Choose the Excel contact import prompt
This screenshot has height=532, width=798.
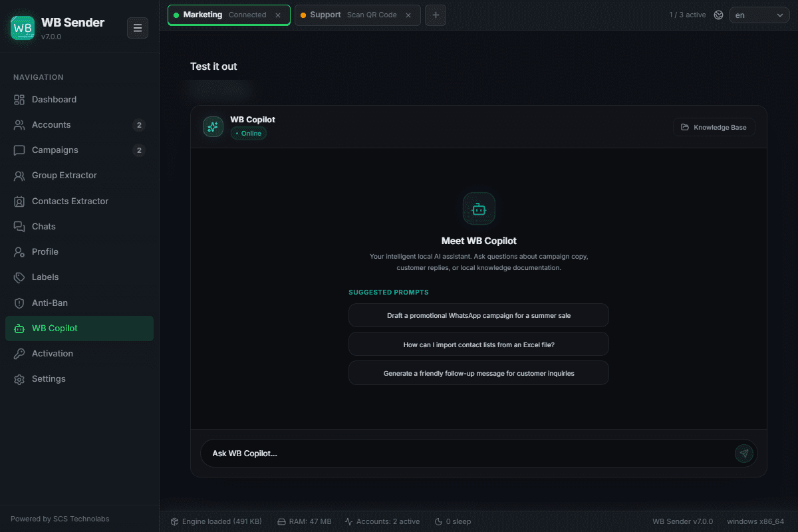coord(479,344)
